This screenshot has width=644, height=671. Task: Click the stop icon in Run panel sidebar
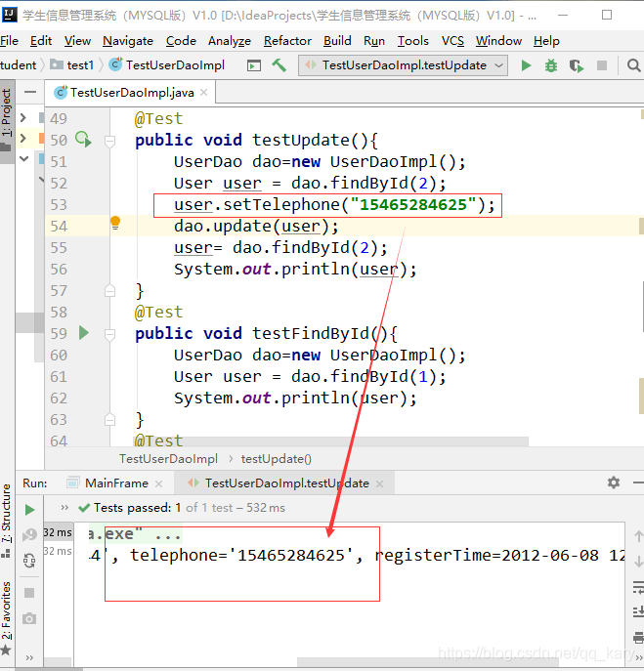tap(29, 593)
